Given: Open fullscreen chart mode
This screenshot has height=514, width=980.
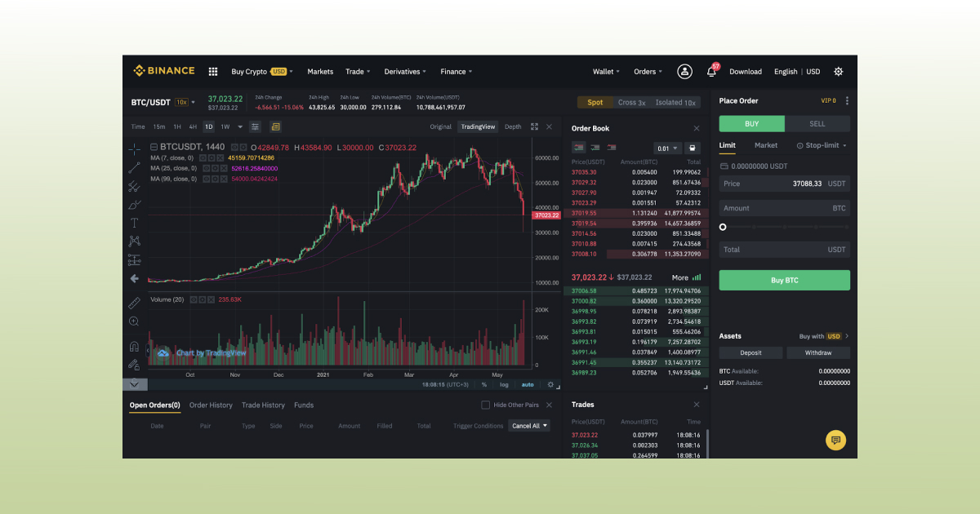Looking at the screenshot, I should (x=535, y=126).
